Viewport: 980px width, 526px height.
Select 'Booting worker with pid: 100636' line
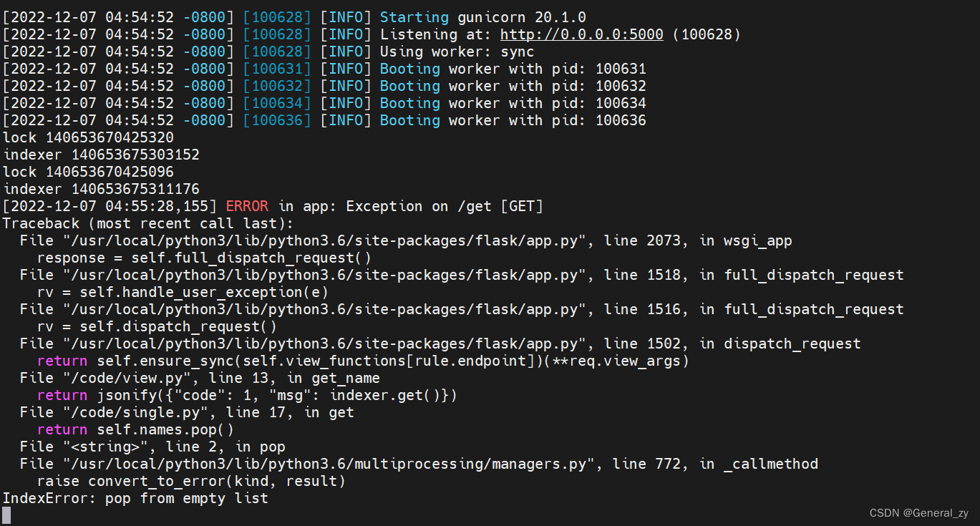(513, 120)
